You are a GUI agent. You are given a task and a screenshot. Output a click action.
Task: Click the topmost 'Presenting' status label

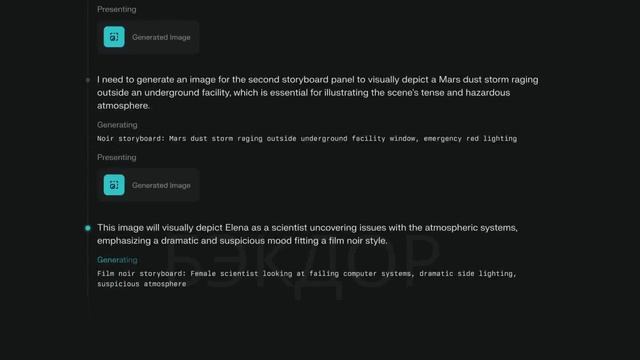coord(117,9)
